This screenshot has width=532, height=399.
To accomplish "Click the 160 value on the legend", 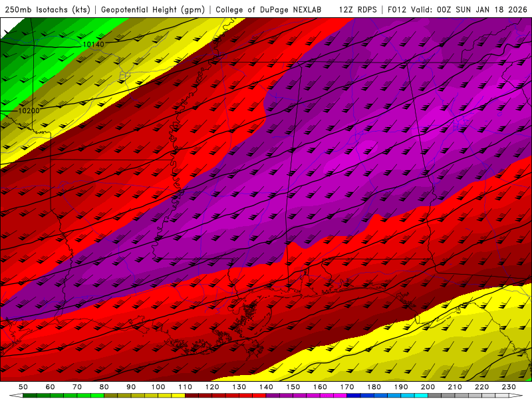I will tap(320, 387).
